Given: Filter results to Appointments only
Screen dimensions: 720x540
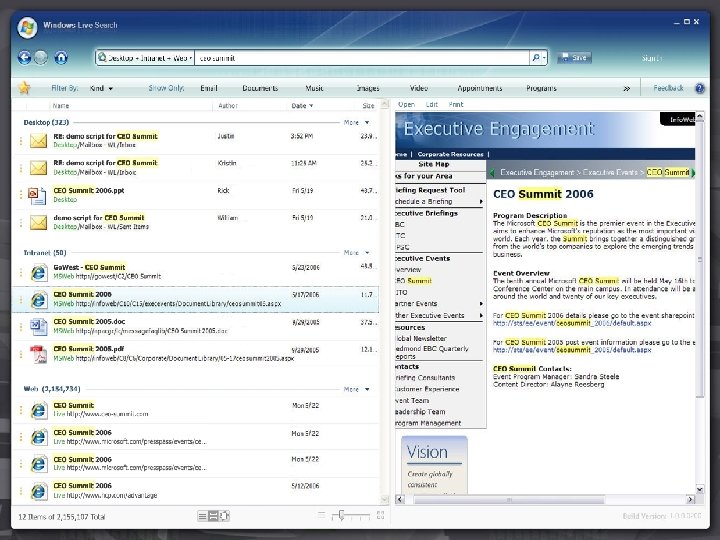Looking at the screenshot, I should [x=479, y=88].
